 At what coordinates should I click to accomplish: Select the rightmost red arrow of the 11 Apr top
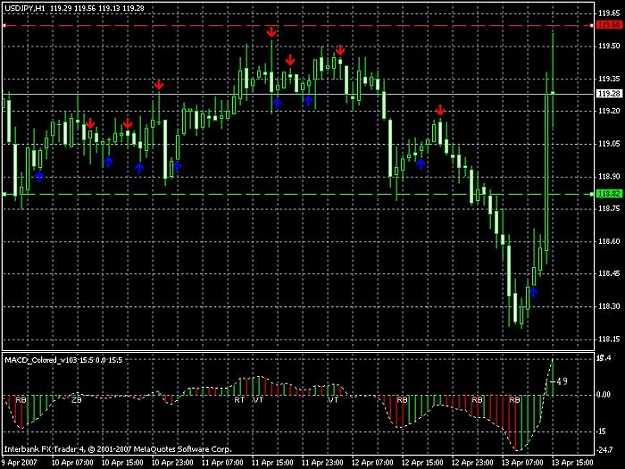(x=340, y=50)
